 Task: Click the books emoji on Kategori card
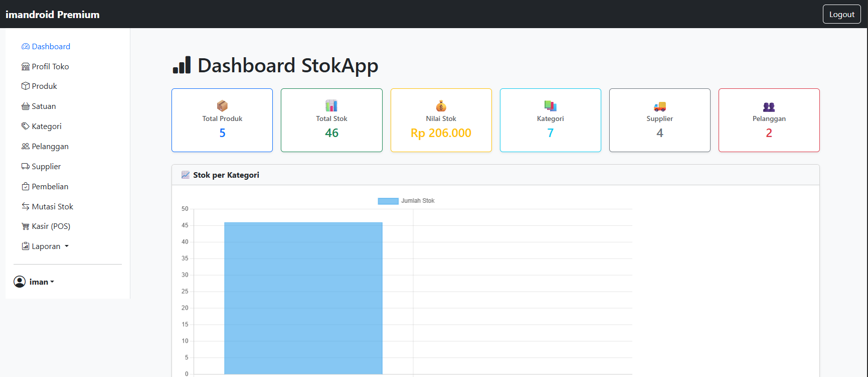pos(551,105)
